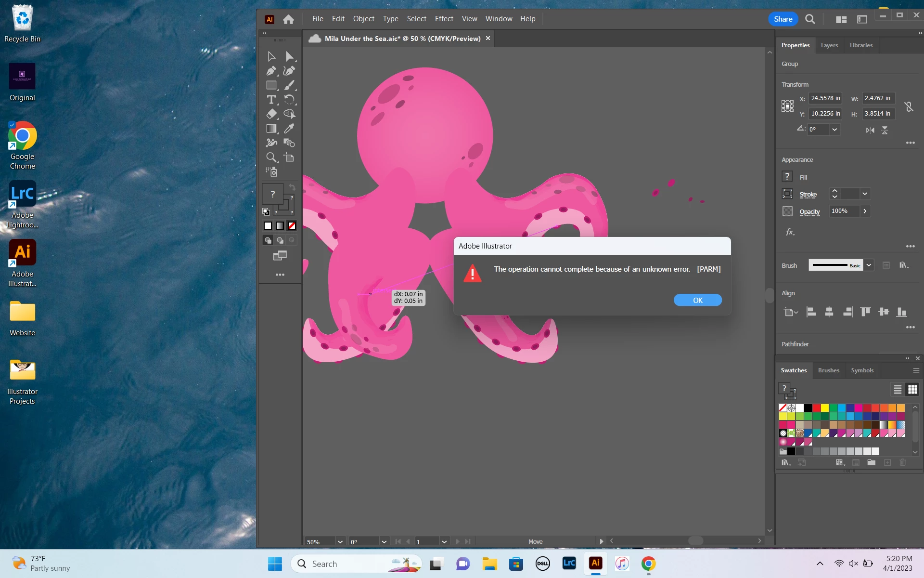Select the Pen tool
Screen dimensions: 924x578
(271, 71)
